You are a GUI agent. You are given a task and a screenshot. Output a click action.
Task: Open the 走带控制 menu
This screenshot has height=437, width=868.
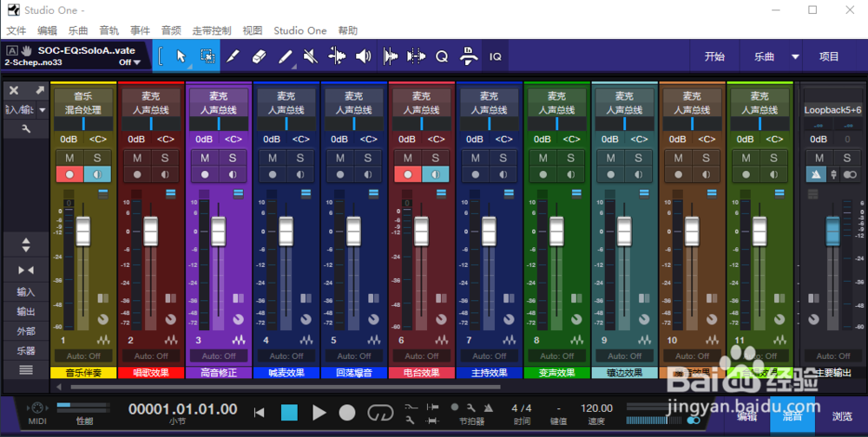pos(212,30)
